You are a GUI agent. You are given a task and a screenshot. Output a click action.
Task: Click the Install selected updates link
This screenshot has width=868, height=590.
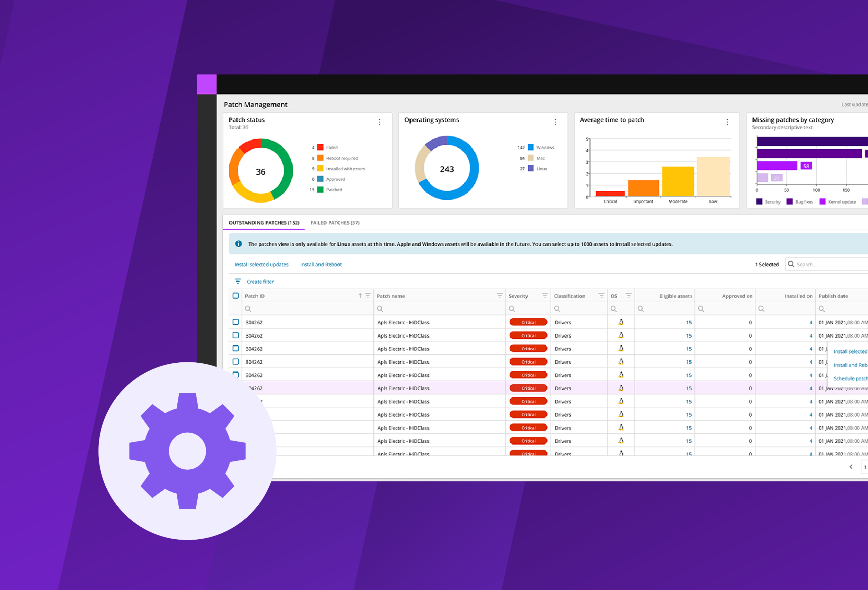pos(261,264)
